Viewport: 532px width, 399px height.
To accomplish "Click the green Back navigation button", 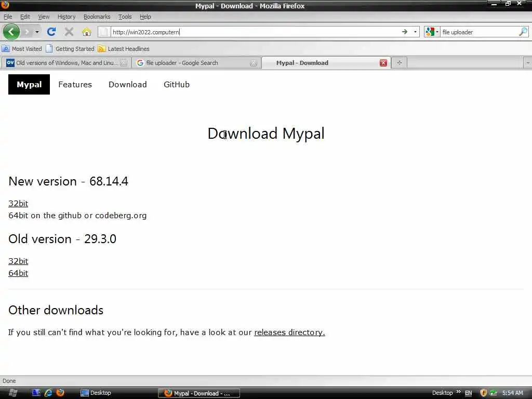I will [11, 32].
